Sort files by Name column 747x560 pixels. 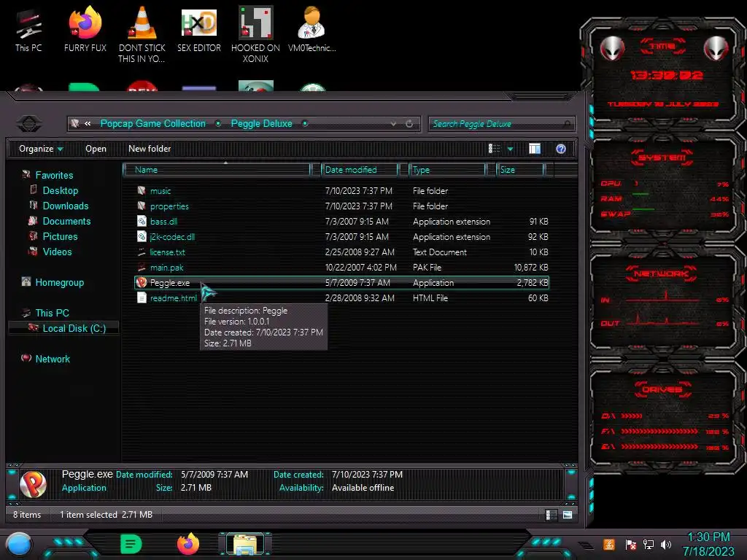217,169
